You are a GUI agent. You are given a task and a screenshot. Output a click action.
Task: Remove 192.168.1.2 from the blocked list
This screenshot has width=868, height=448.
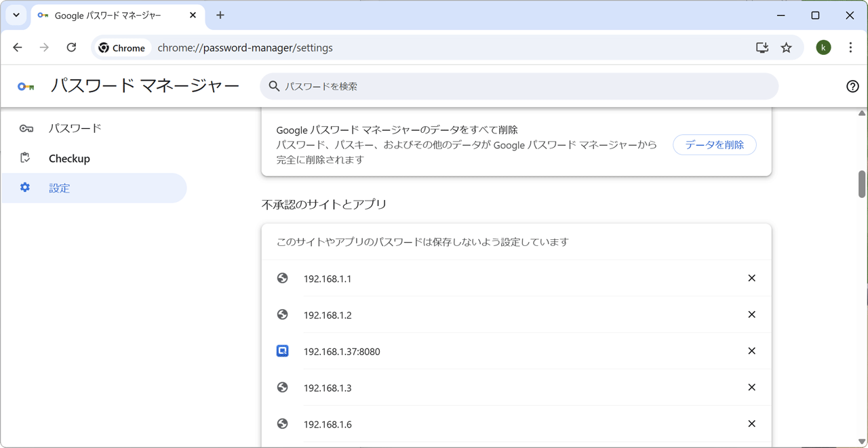pos(751,314)
